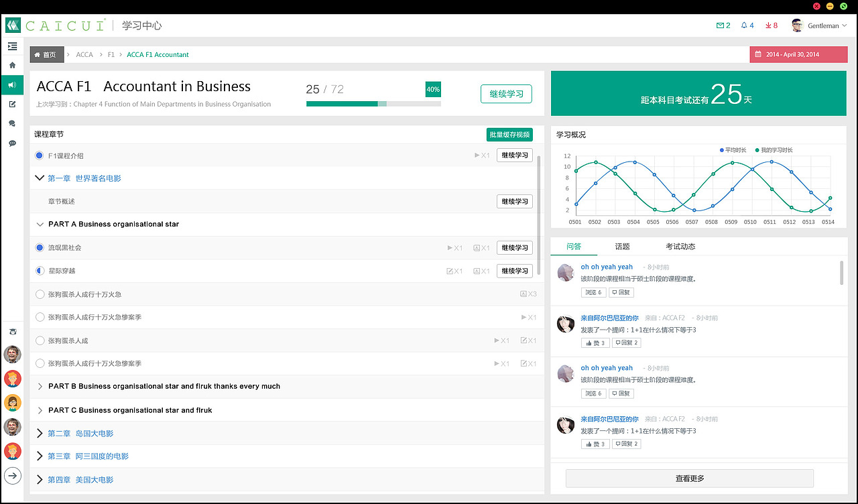The image size is (858, 504).
Task: Select radio button for 流氓黑社会
Action: [x=40, y=247]
